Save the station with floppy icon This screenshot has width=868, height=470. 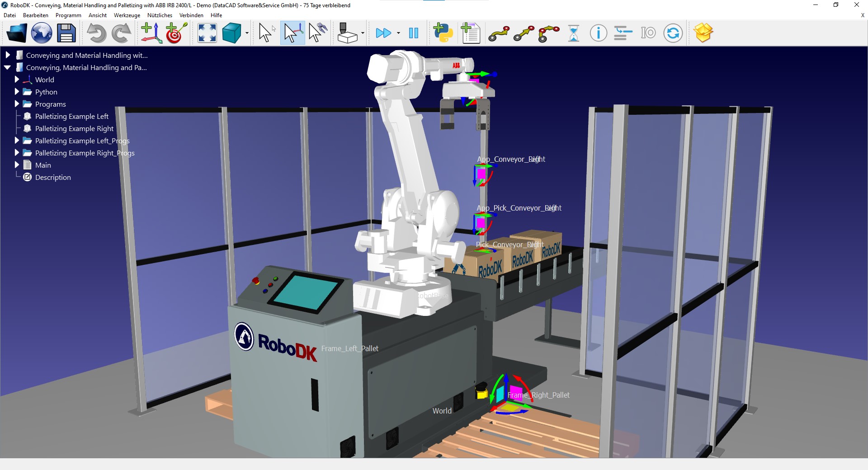click(x=66, y=33)
